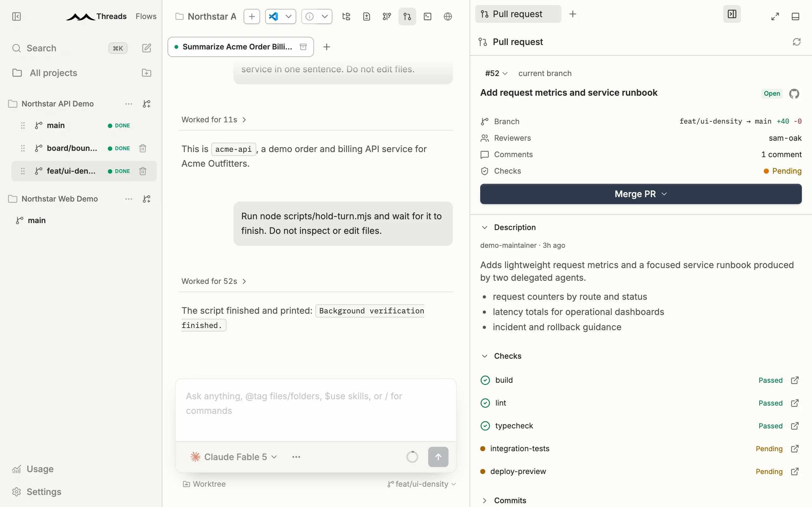Toggle the right side panel
The height and width of the screenshot is (507, 812).
732,14
